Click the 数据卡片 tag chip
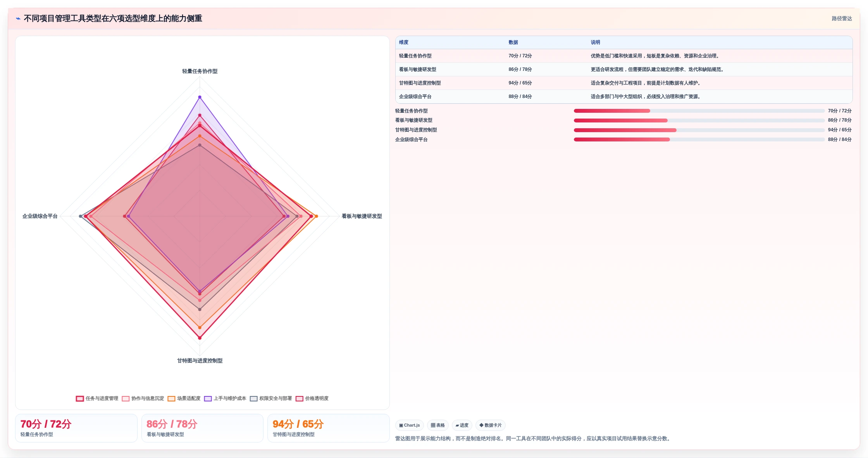Viewport: 868px width, 458px height. 491,425
